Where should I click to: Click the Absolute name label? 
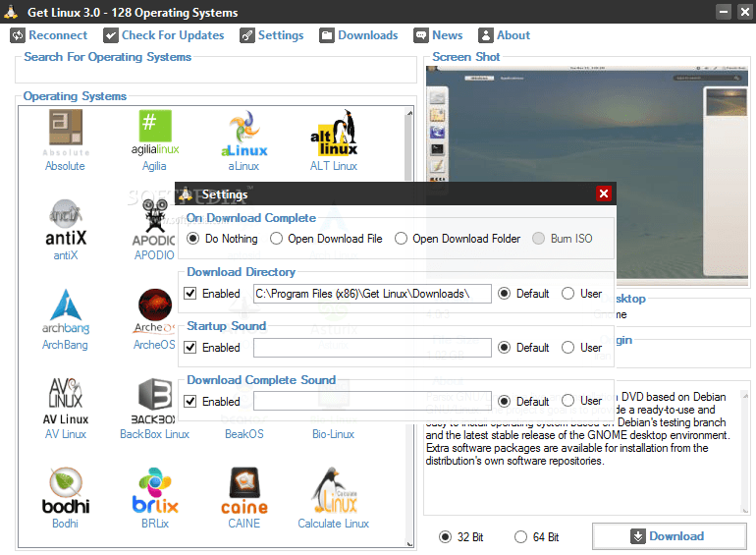[x=65, y=166]
